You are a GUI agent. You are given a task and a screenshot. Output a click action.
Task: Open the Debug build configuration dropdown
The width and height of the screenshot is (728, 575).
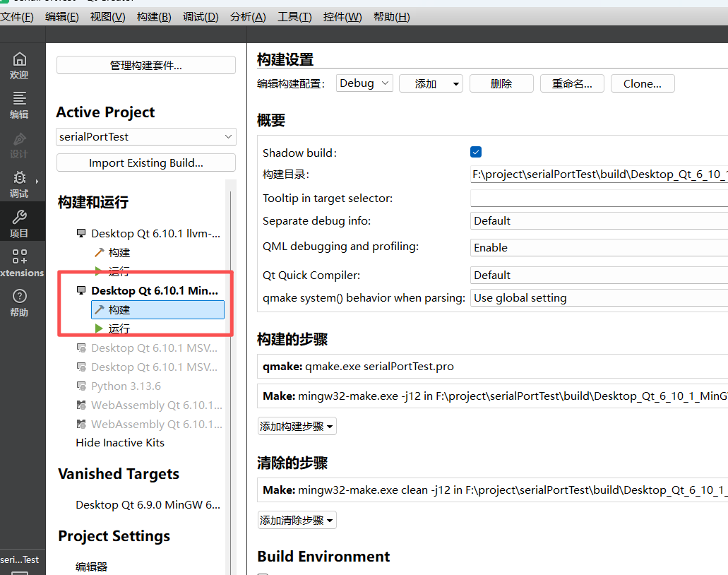[x=364, y=83]
